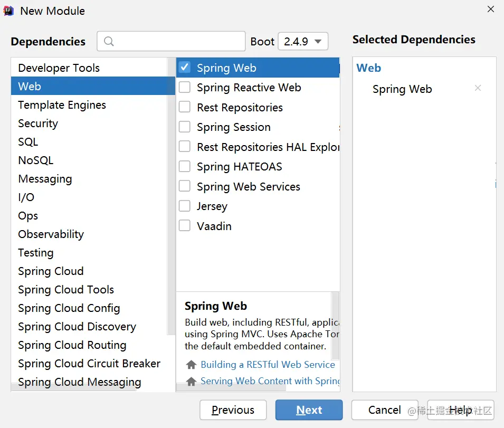The image size is (504, 428).
Task: Check the Spring HATEOAS checkbox
Action: point(185,167)
